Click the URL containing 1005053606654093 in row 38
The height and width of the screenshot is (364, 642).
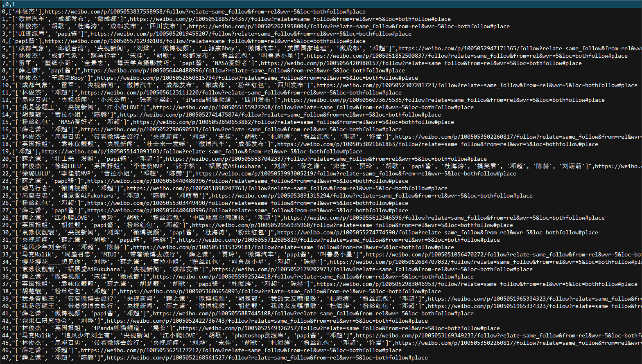pyautogui.click(x=280, y=291)
